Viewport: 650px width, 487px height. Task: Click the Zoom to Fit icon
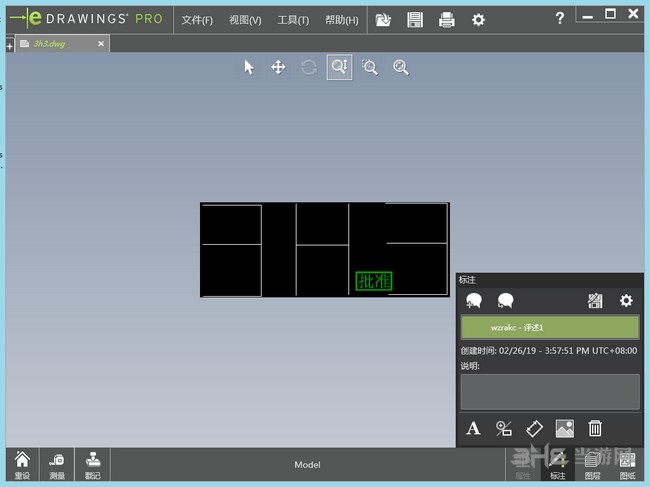point(401,67)
